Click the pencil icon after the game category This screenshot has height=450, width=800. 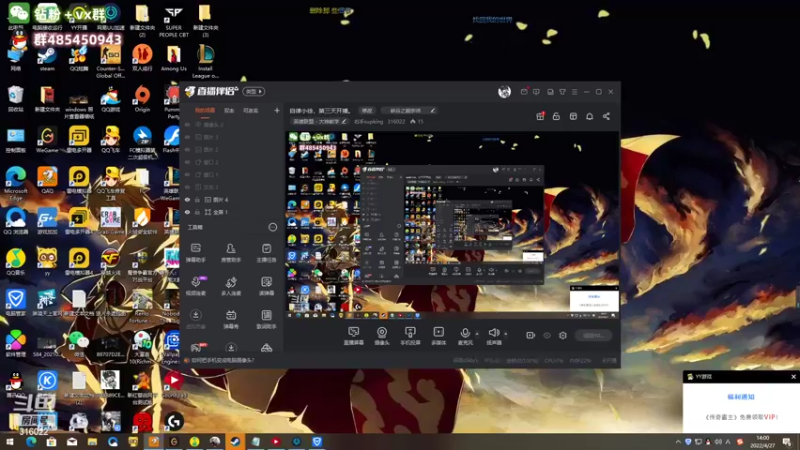pos(344,121)
